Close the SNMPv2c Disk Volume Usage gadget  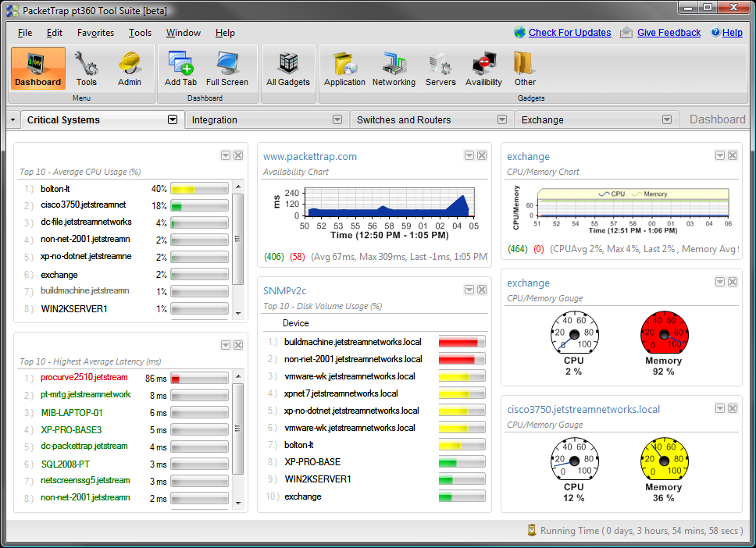482,290
